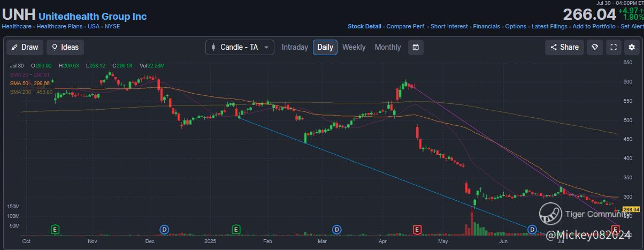The height and width of the screenshot is (250, 644).
Task: Click the red earnings E marker in April
Action: (x=416, y=230)
